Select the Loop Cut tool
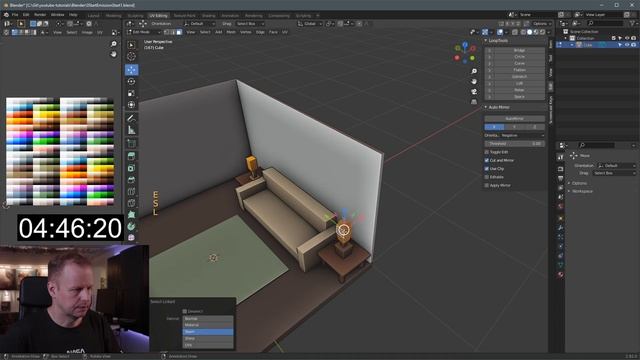The image size is (640, 360). point(131,191)
